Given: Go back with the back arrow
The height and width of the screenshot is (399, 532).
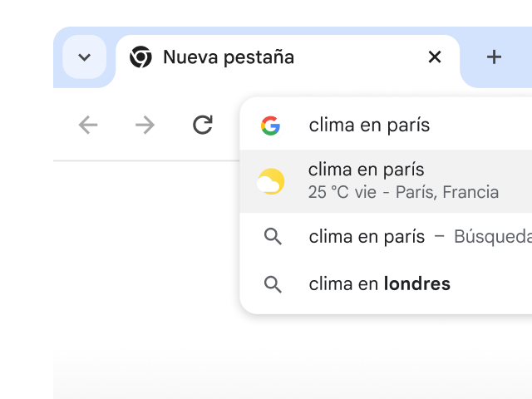Looking at the screenshot, I should point(88,125).
